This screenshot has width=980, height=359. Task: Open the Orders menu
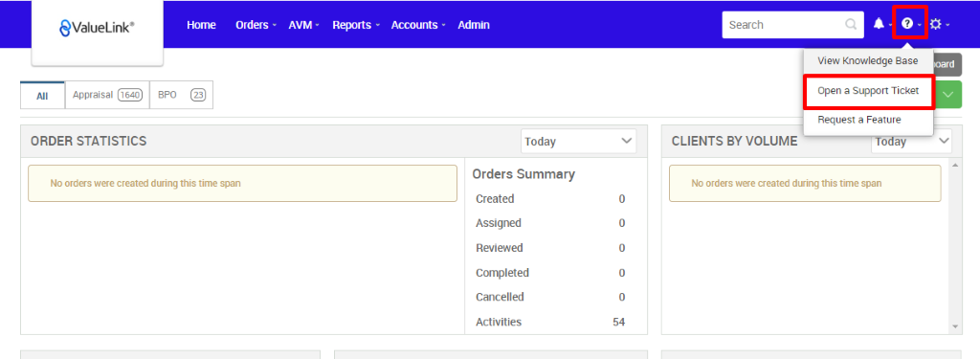(256, 25)
